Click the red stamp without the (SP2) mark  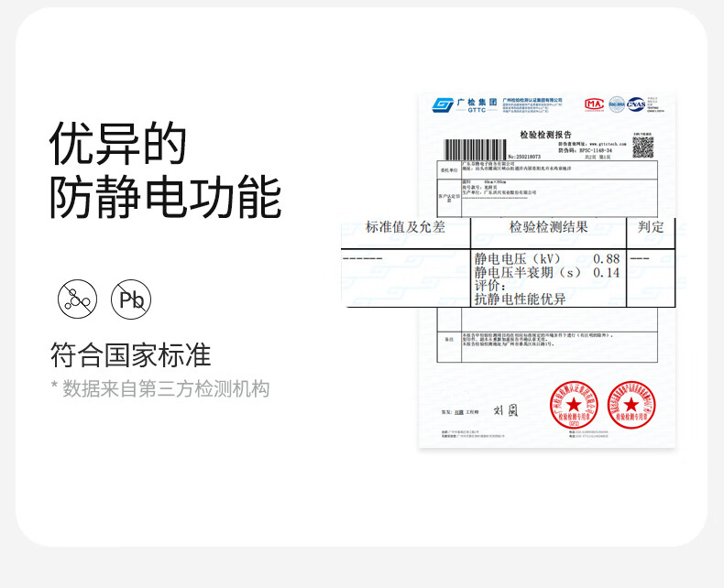pos(631,405)
